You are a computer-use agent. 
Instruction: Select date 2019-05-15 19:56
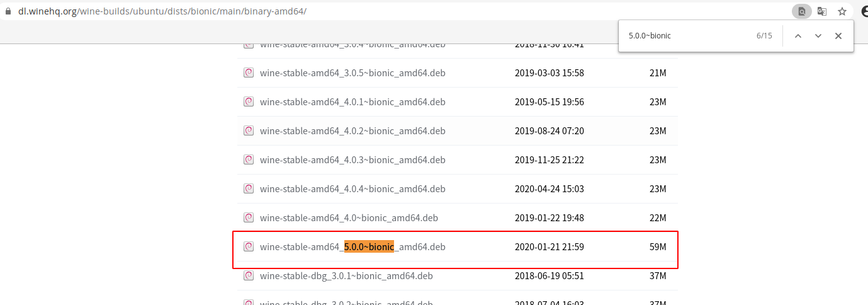pyautogui.click(x=550, y=102)
